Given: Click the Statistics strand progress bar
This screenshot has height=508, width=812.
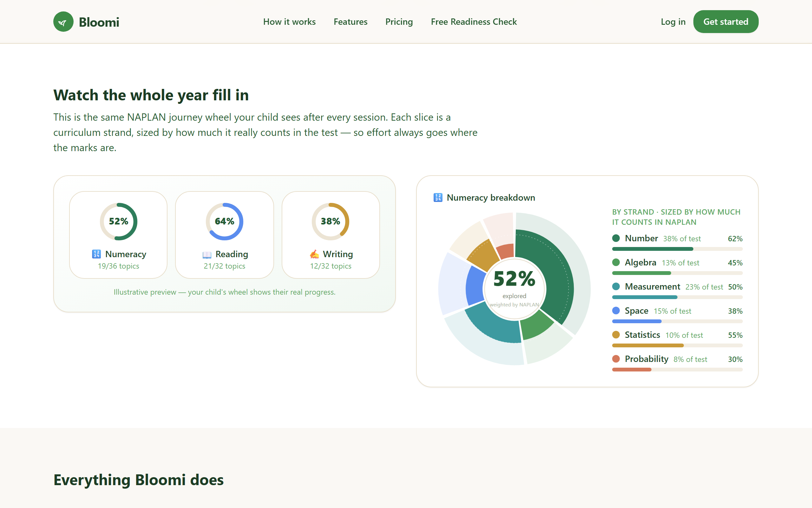Looking at the screenshot, I should click(677, 346).
